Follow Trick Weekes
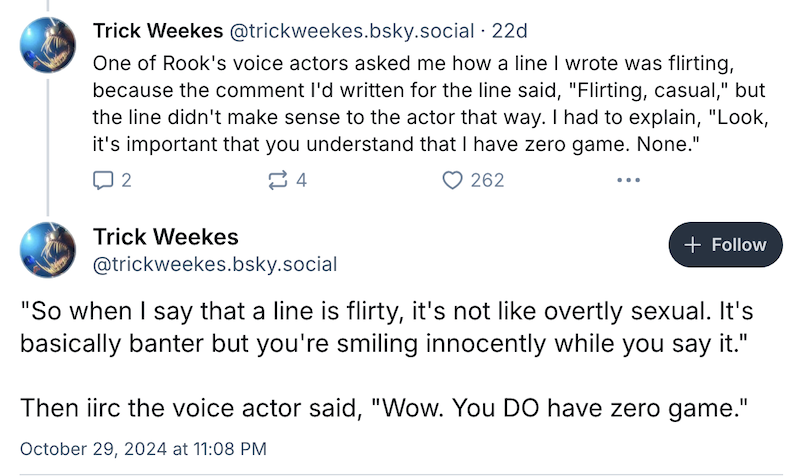This screenshot has height=476, width=800. point(725,244)
